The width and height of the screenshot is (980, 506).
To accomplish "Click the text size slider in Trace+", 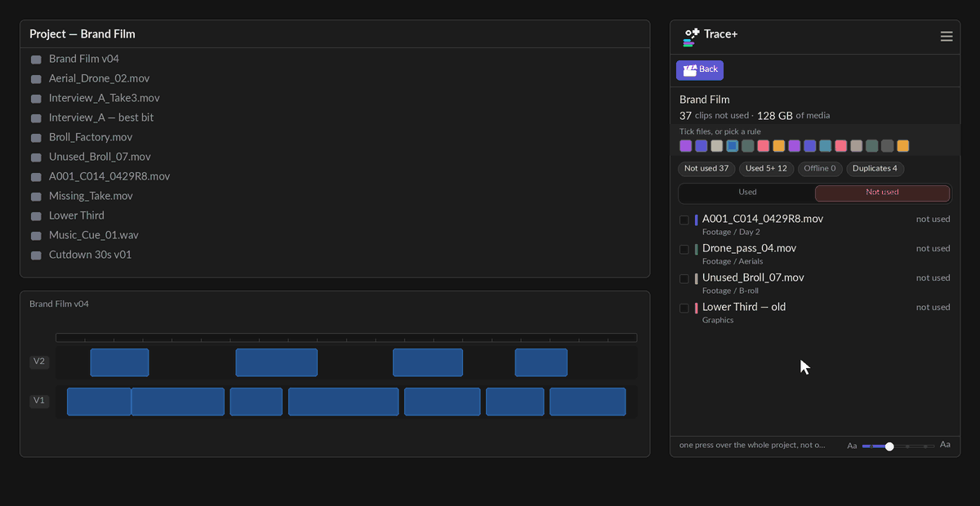I will click(898, 446).
